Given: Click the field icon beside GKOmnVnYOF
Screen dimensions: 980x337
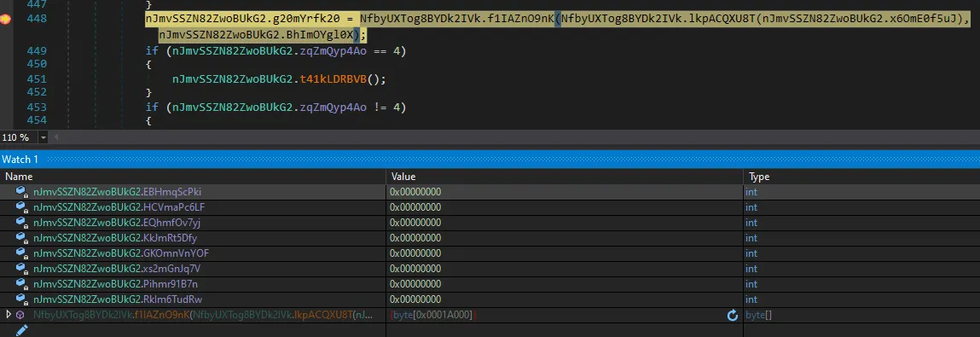Looking at the screenshot, I should pos(21,253).
